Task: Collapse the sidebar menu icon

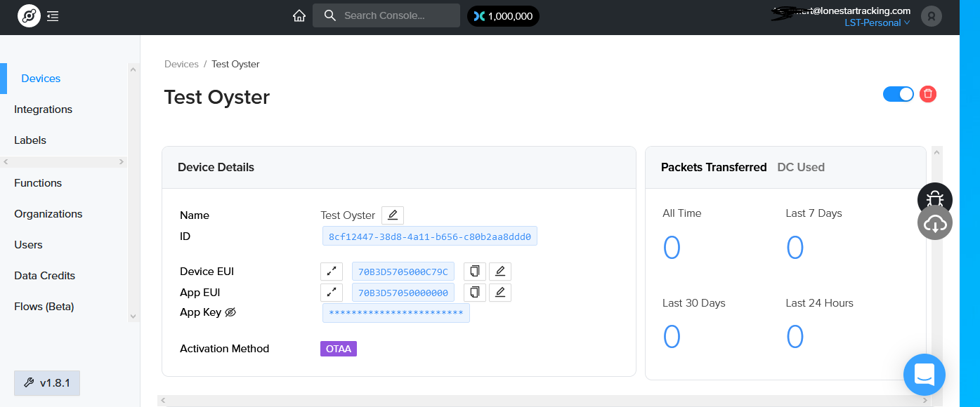Action: (53, 15)
